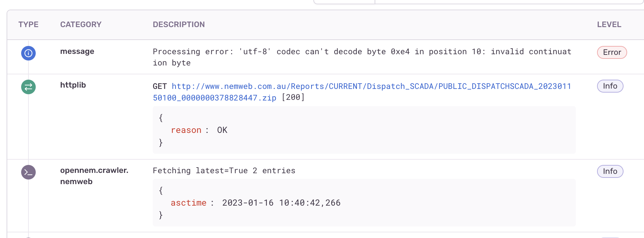The image size is (644, 238).
Task: Select the green transfer arrows icon for httplib
Action: (x=28, y=87)
